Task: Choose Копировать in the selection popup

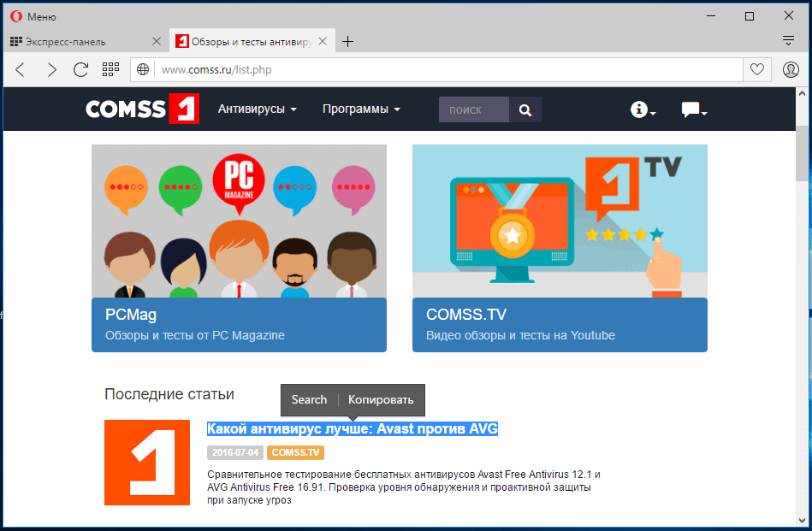Action: tap(381, 399)
